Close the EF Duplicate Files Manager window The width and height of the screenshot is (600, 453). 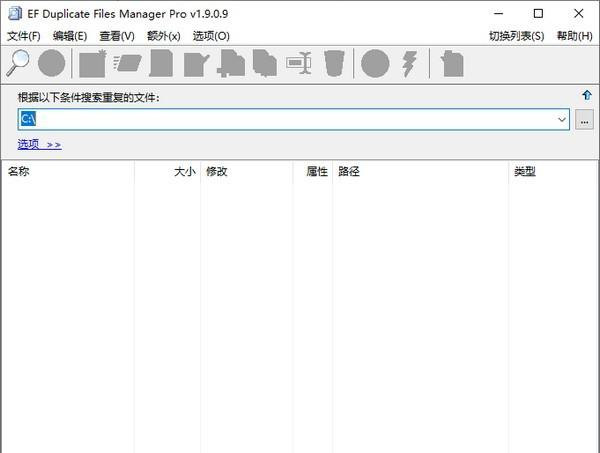(x=579, y=14)
